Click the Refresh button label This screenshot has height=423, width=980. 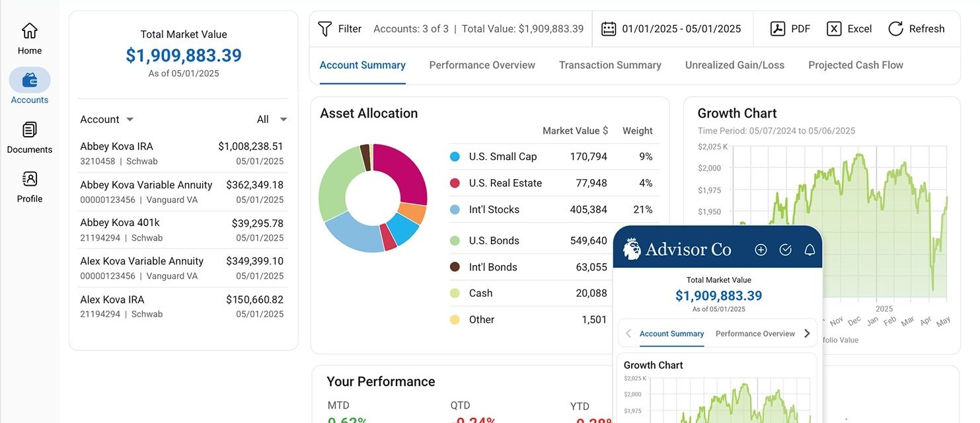click(926, 28)
